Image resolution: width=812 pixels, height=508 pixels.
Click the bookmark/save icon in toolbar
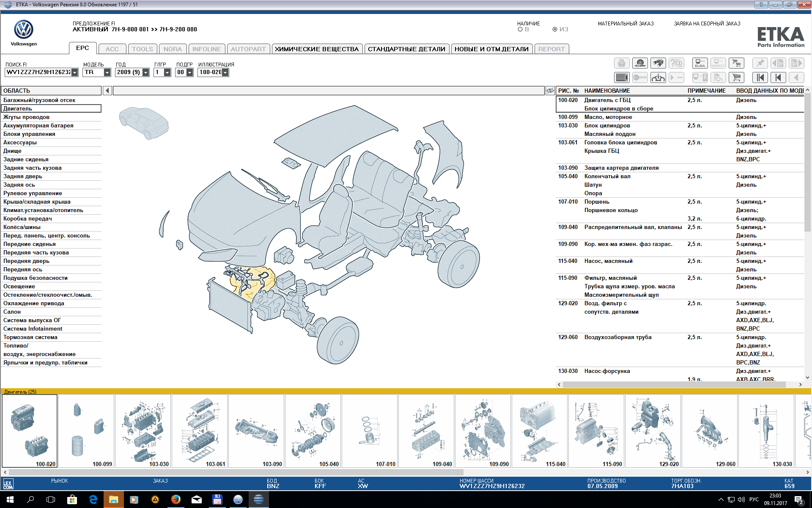point(757,63)
